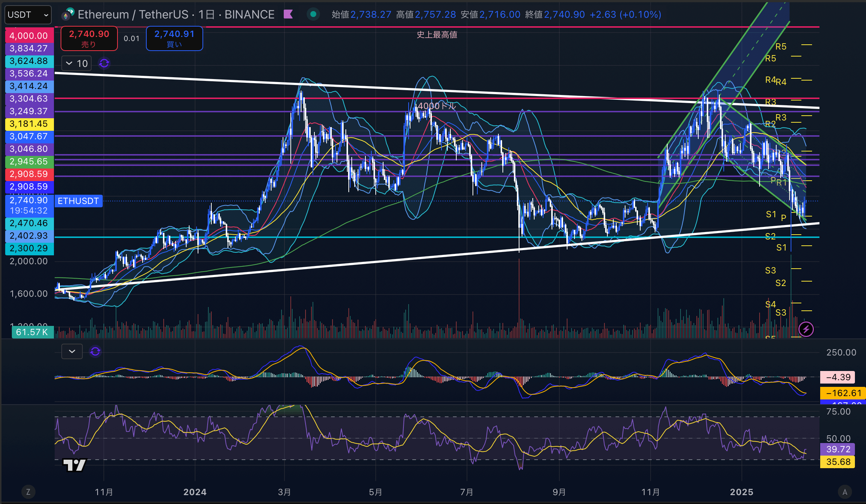Click the ETHUSDT price line label

pos(78,201)
